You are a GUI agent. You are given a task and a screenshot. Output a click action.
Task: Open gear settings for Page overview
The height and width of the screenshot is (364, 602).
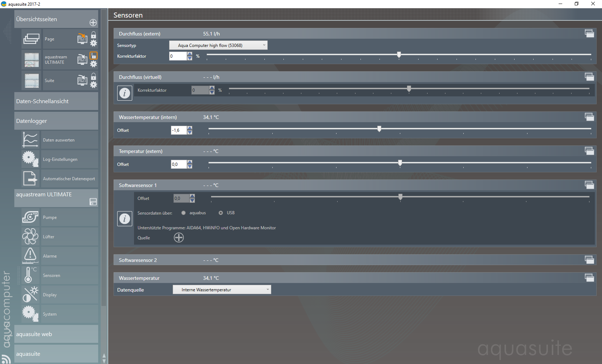(x=94, y=43)
